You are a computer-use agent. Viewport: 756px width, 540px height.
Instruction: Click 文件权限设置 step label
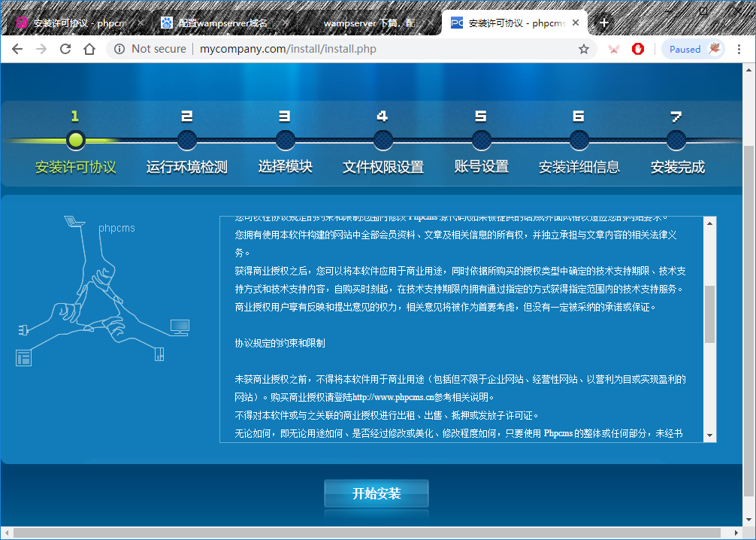[383, 167]
